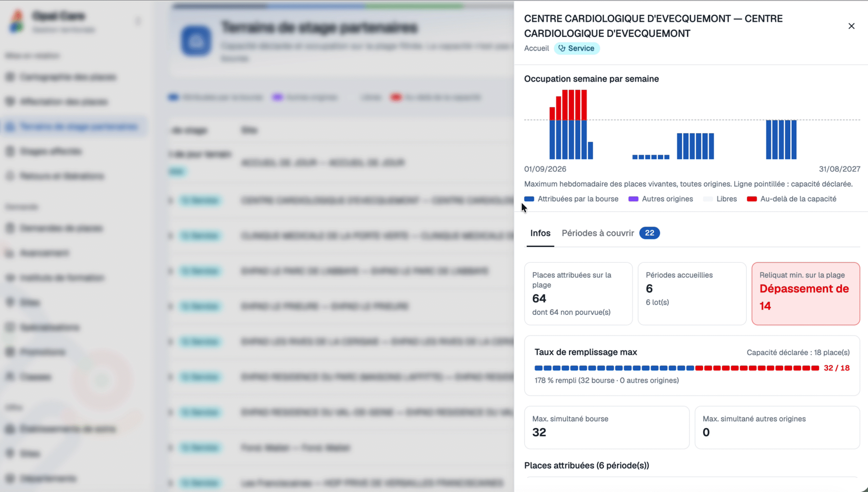
Task: Click the 178 % rempli summary text
Action: [607, 380]
